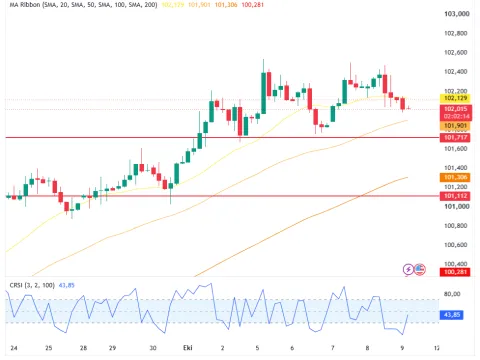Click the 102,600 price scale tick
This screenshot has height=360, width=480.
456,52
